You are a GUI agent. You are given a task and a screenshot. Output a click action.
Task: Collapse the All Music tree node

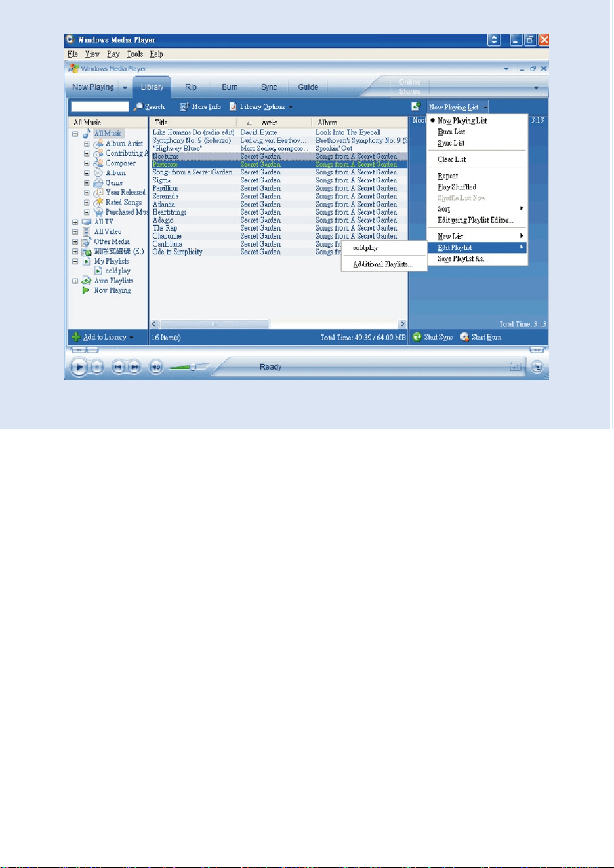(75, 134)
